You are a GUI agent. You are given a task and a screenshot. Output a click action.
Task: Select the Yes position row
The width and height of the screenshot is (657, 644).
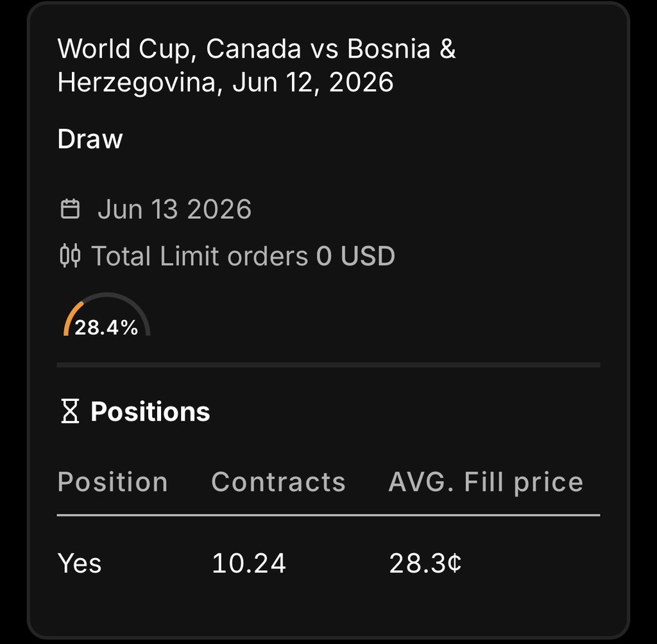[328, 563]
